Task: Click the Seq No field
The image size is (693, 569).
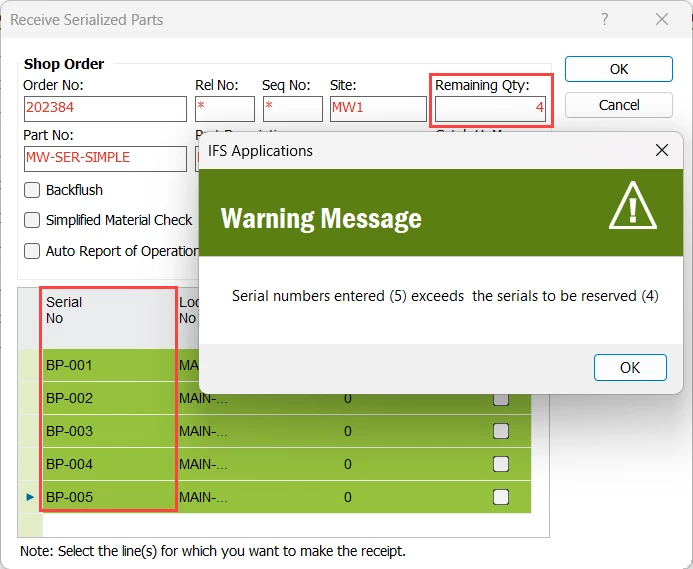Action: click(293, 108)
